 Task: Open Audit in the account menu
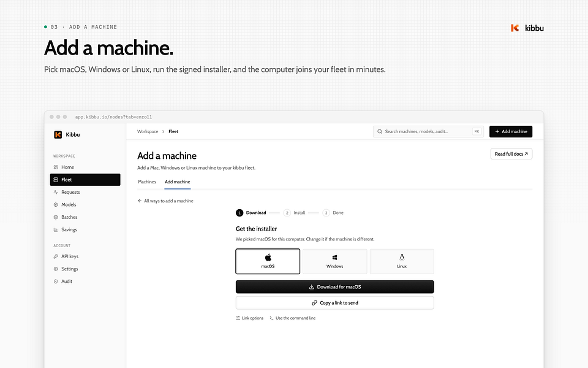coord(85,282)
